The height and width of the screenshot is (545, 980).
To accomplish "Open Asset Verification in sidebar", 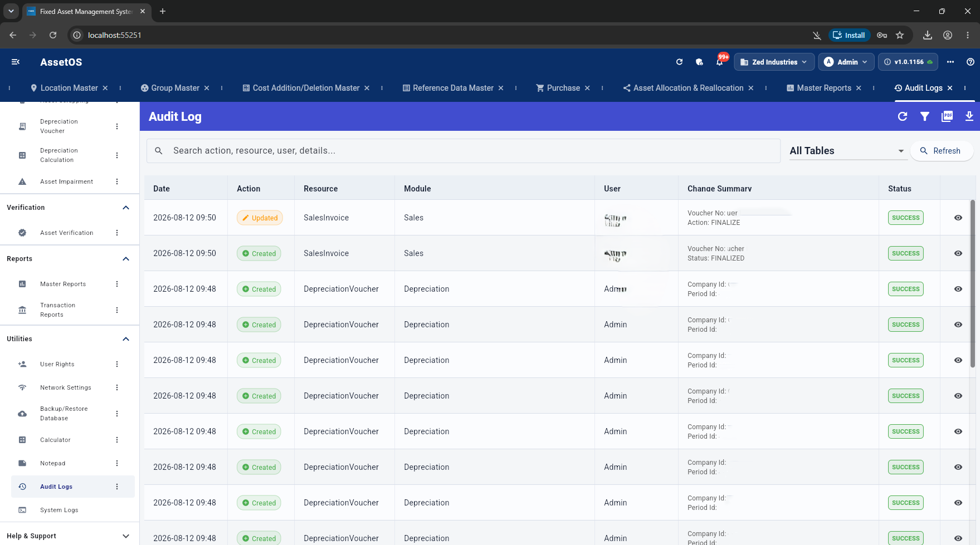I will coord(67,233).
